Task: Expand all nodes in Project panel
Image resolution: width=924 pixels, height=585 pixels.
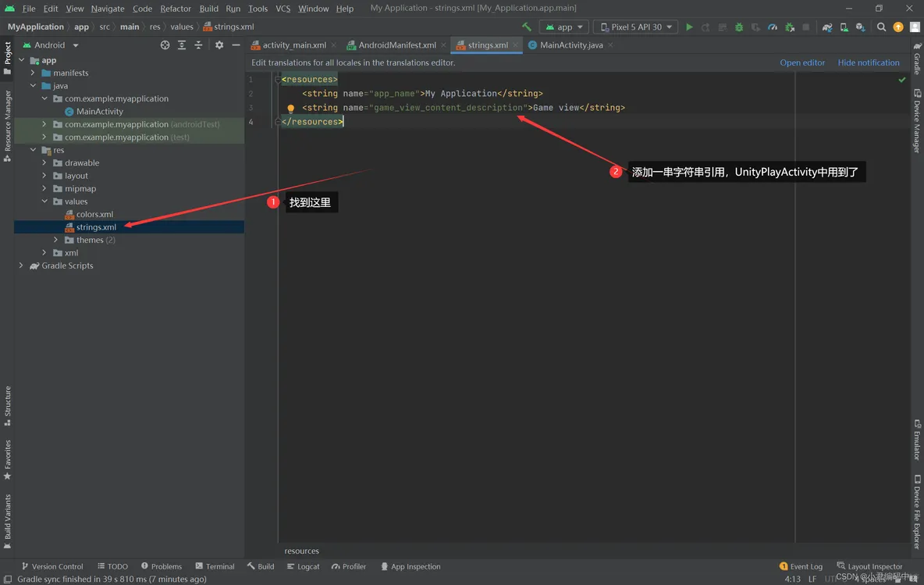Action: (x=182, y=45)
